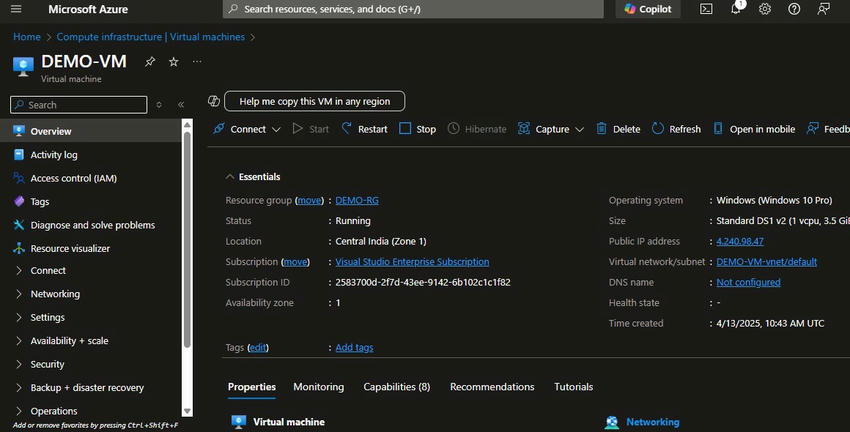Launch Cloud Shell from the top bar

[x=706, y=9]
